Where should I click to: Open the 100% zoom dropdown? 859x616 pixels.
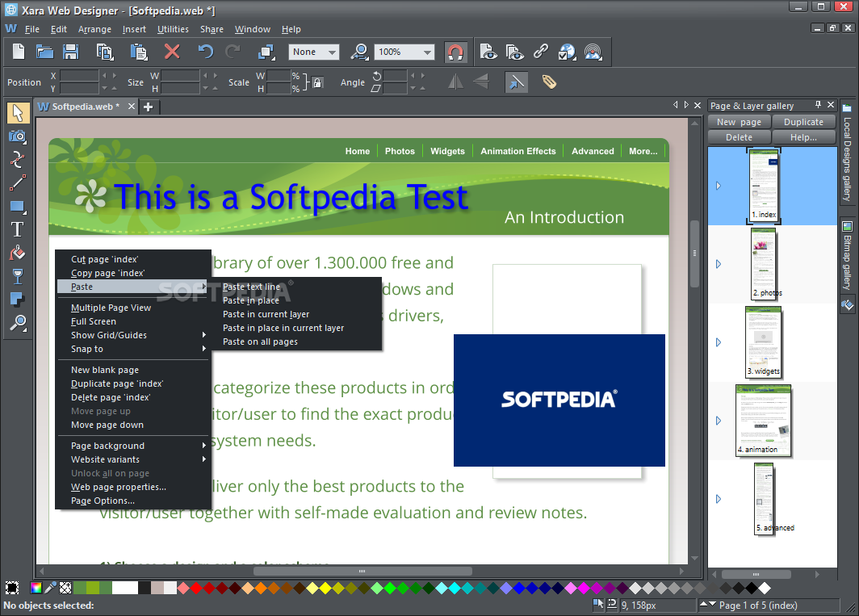point(404,52)
